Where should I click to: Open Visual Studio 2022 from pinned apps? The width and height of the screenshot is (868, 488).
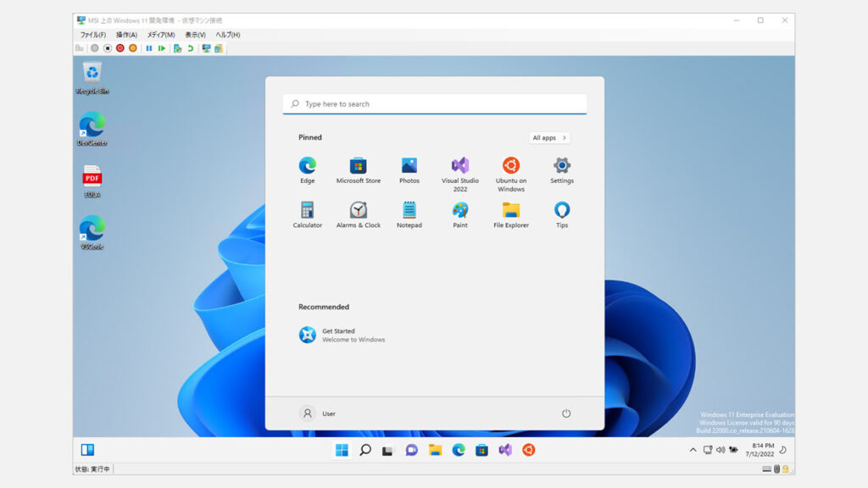click(x=459, y=166)
